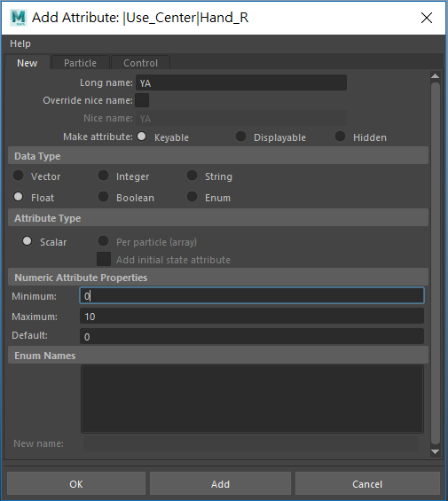Click the Maya logo icon in title bar
The width and height of the screenshot is (448, 501).
click(19, 18)
